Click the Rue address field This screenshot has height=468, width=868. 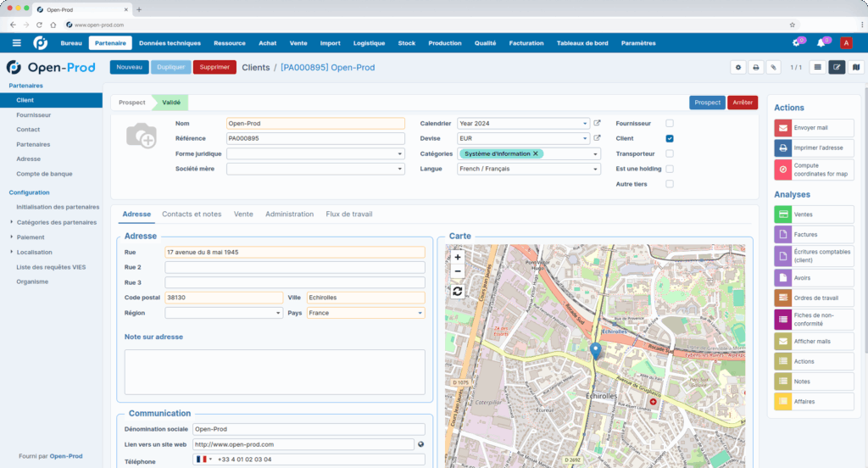pos(294,252)
